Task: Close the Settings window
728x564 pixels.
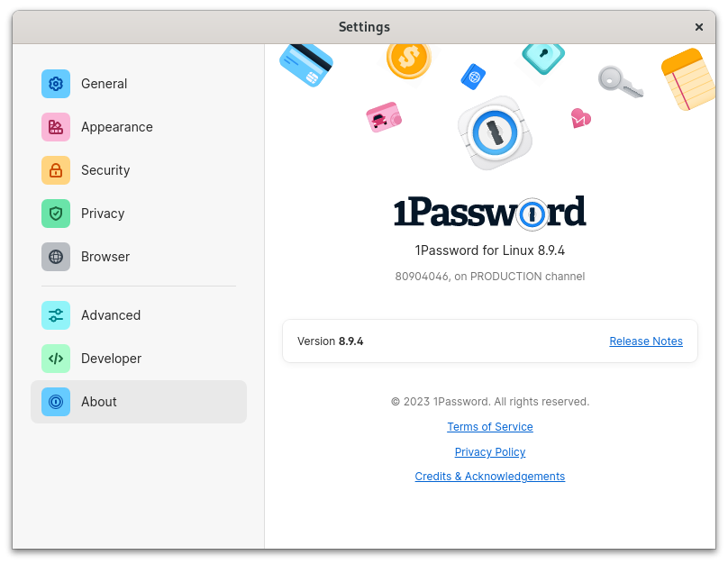Action: (699, 27)
